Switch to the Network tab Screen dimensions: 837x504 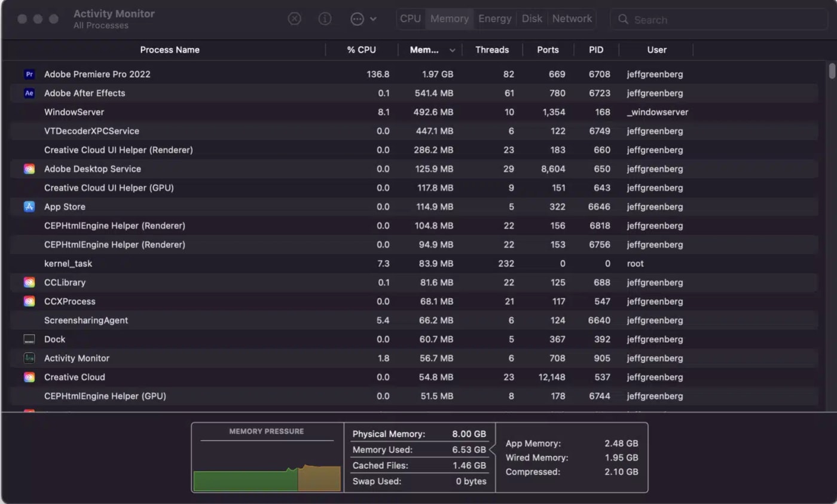tap(572, 19)
